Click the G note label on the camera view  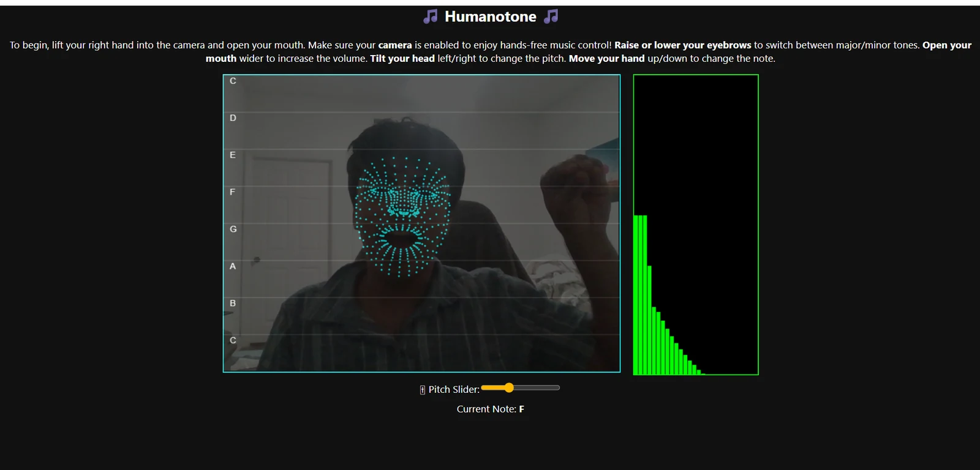click(233, 229)
